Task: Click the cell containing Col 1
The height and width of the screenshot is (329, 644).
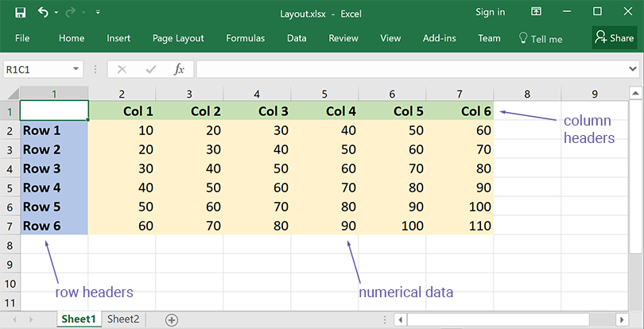Action: (x=122, y=111)
